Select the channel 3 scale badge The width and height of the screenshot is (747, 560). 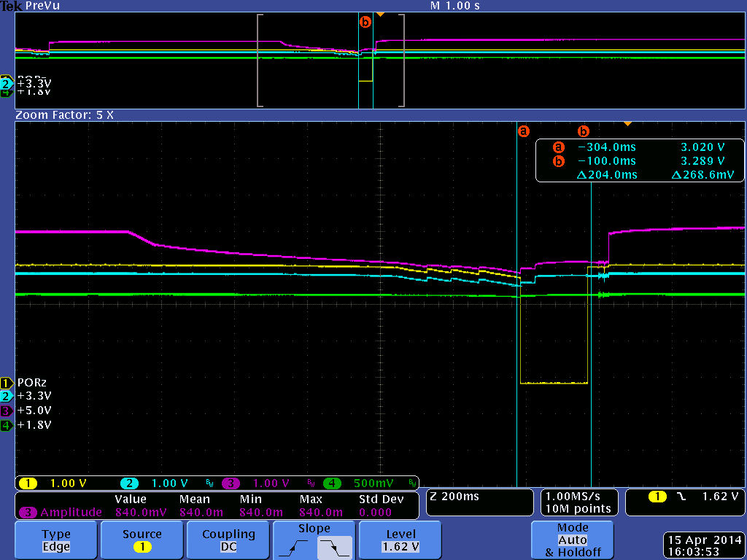coord(231,483)
